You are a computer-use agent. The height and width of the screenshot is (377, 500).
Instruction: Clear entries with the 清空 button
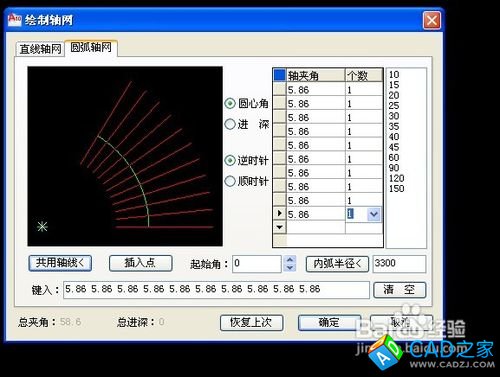[x=399, y=290]
